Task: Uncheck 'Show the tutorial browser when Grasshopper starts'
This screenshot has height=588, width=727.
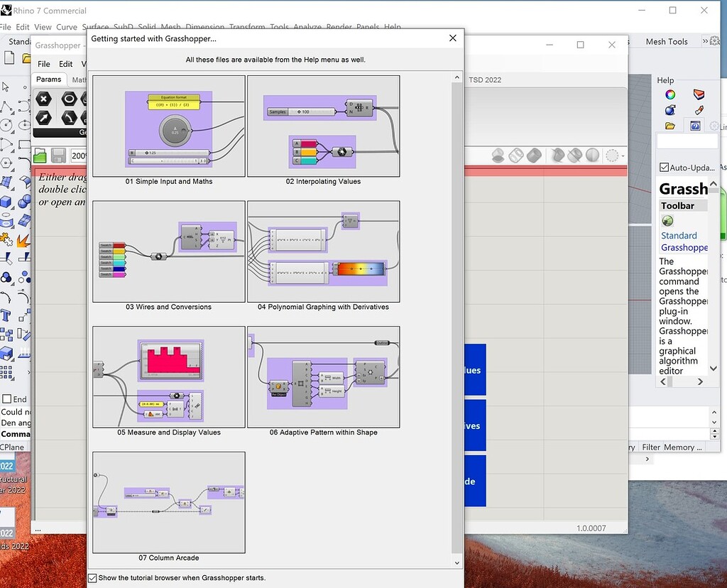Action: (x=92, y=578)
